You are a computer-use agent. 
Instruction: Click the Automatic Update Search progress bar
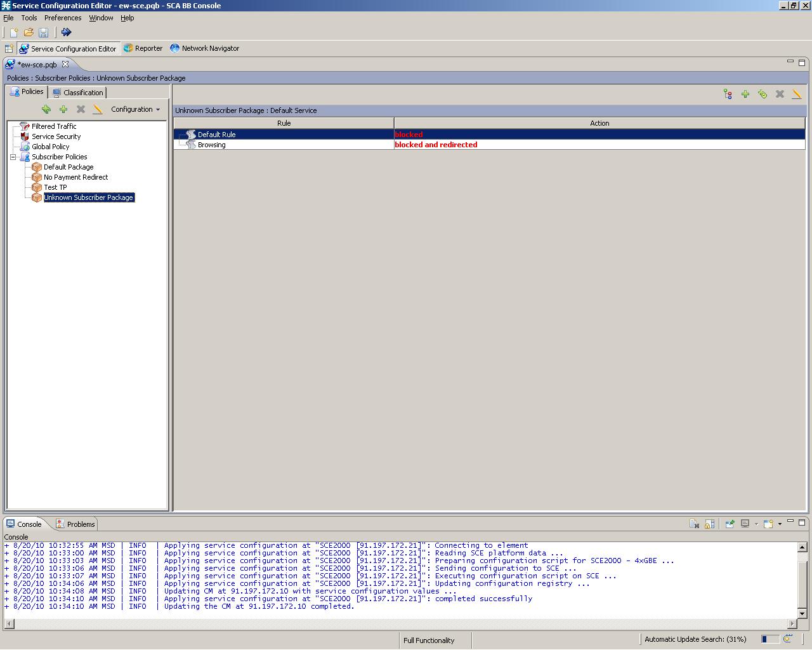pyautogui.click(x=770, y=639)
